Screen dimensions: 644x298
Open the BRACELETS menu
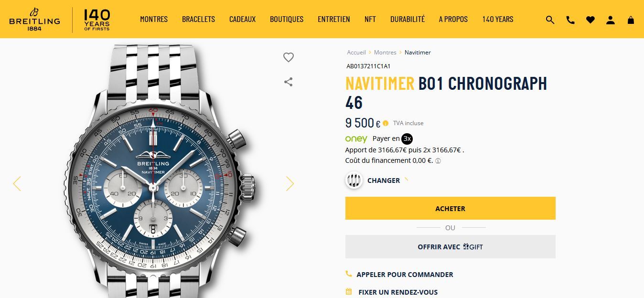[198, 19]
